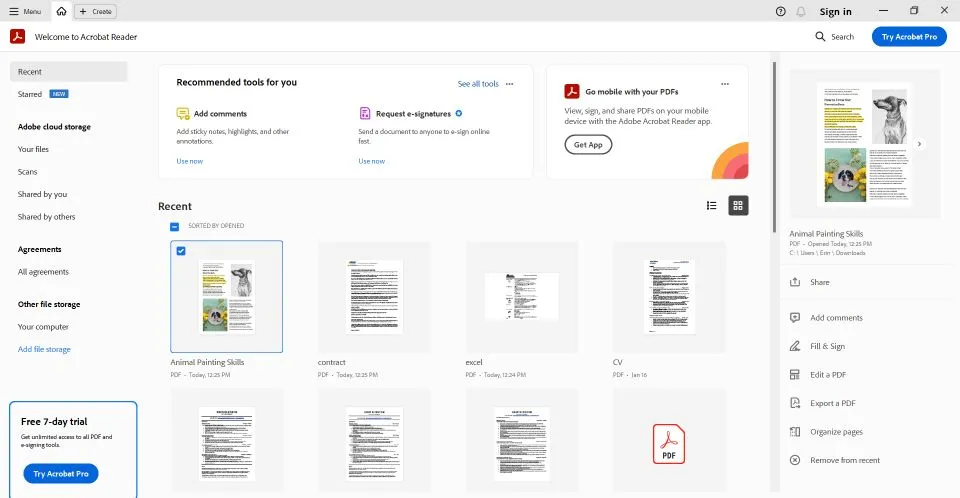960x498 pixels.
Task: Uncheck the Animal Painting Skills checkbox
Action: [x=181, y=251]
